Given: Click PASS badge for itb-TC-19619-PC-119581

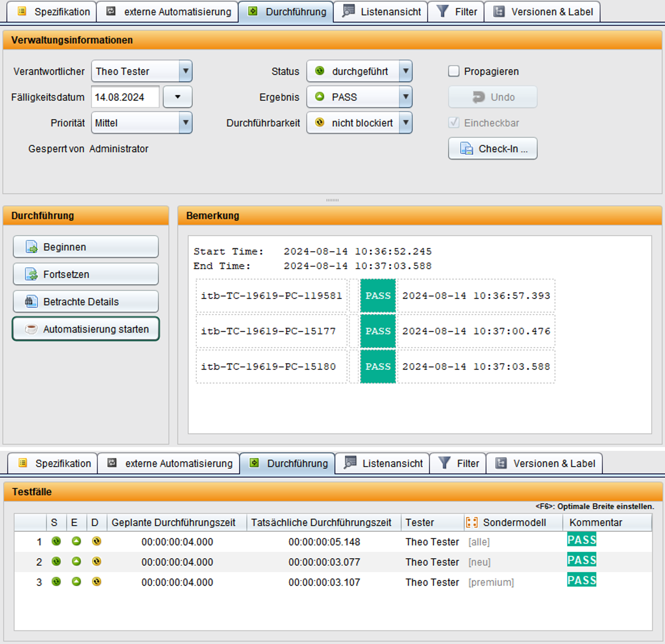Looking at the screenshot, I should pos(378,295).
